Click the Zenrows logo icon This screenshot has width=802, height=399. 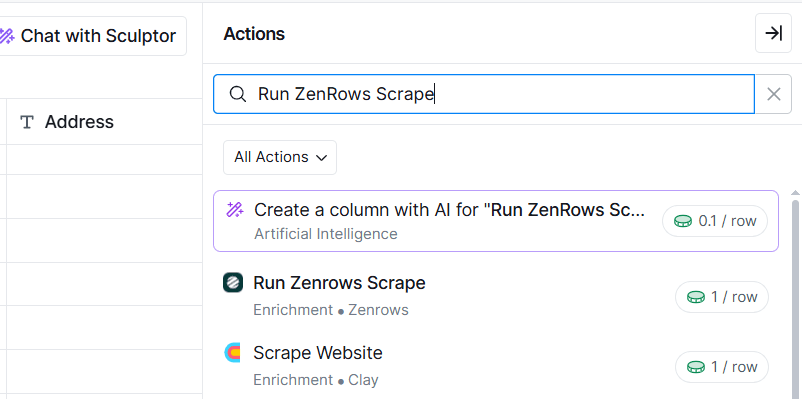point(233,283)
